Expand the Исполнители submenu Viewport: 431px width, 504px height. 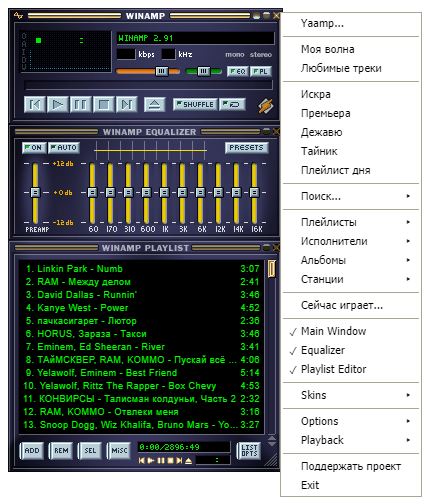pyautogui.click(x=351, y=241)
